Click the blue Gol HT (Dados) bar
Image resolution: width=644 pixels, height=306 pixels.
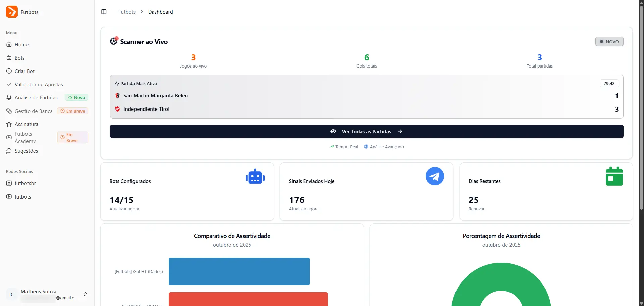tap(239, 271)
